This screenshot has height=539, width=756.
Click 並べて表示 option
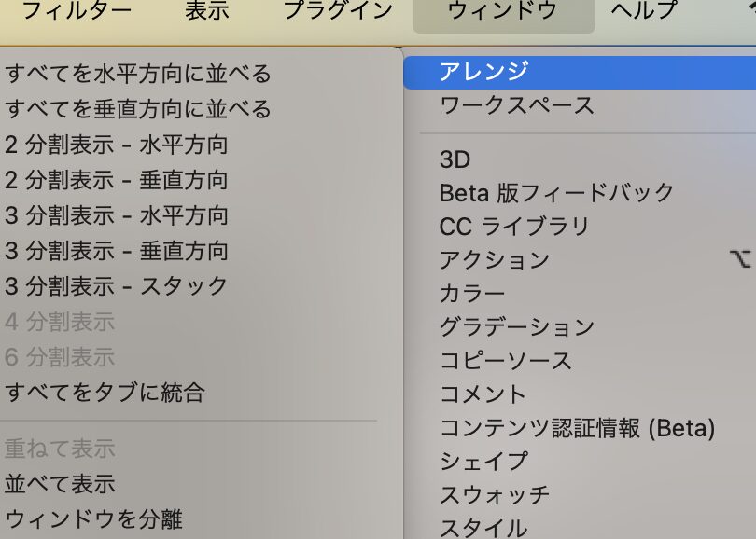60,484
